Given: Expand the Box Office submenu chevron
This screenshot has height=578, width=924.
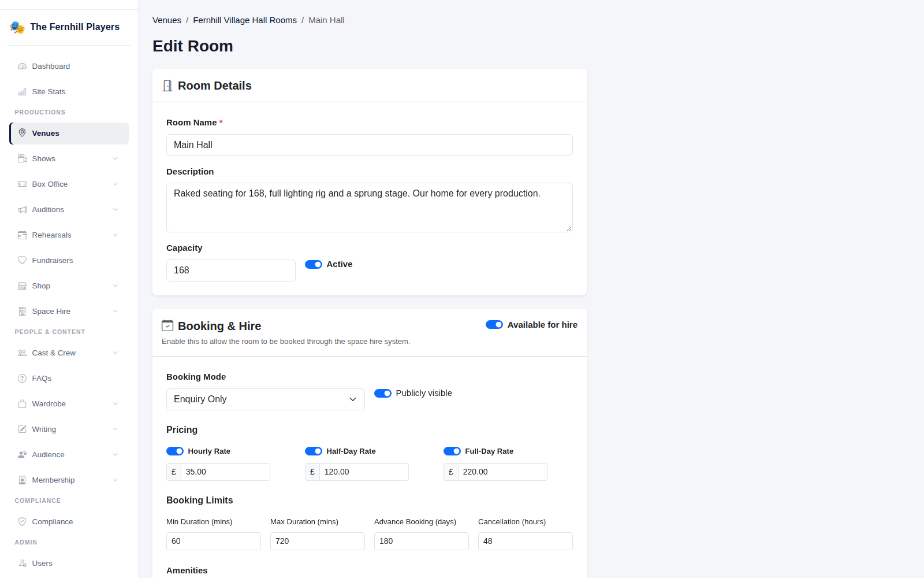Looking at the screenshot, I should [115, 184].
